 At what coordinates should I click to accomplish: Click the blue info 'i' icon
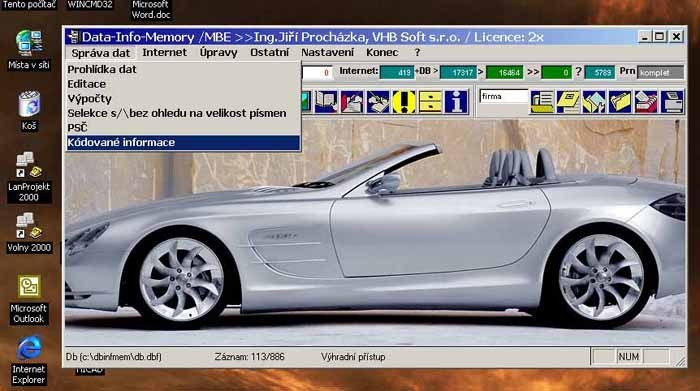tap(456, 102)
